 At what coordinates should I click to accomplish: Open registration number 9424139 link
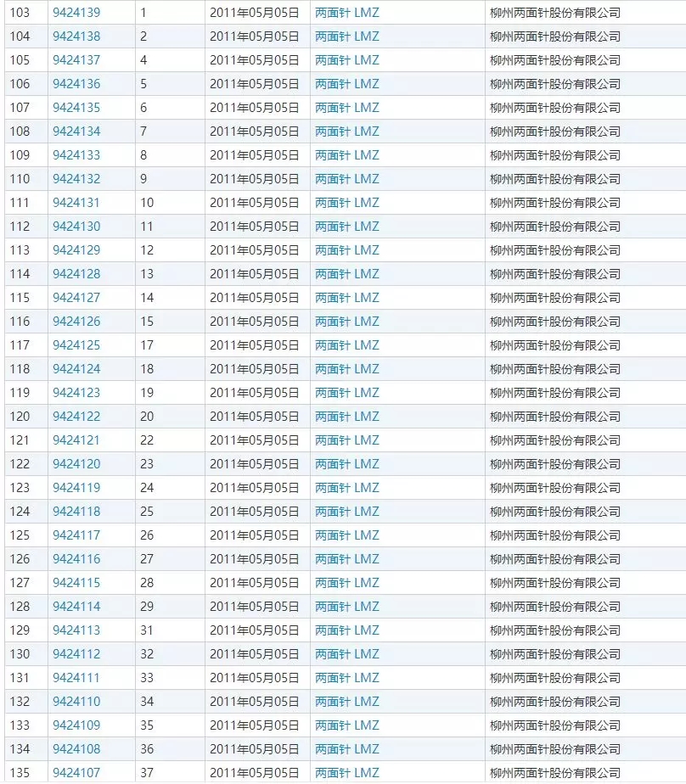[76, 13]
